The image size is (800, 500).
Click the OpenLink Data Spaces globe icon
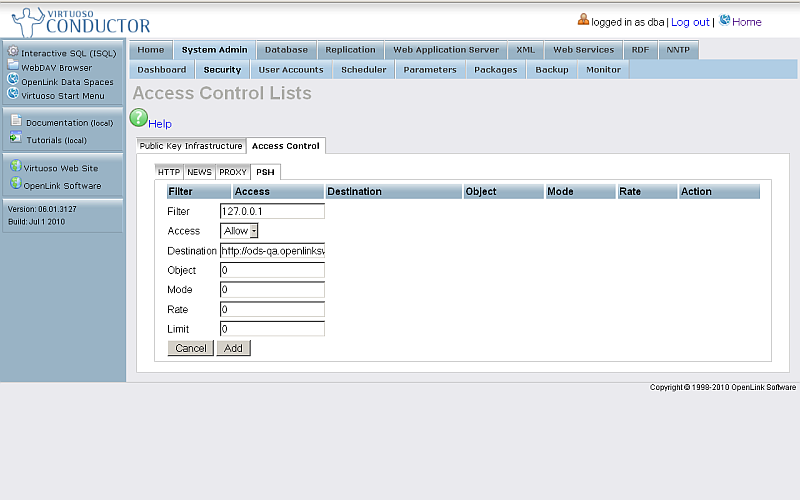pos(13,80)
